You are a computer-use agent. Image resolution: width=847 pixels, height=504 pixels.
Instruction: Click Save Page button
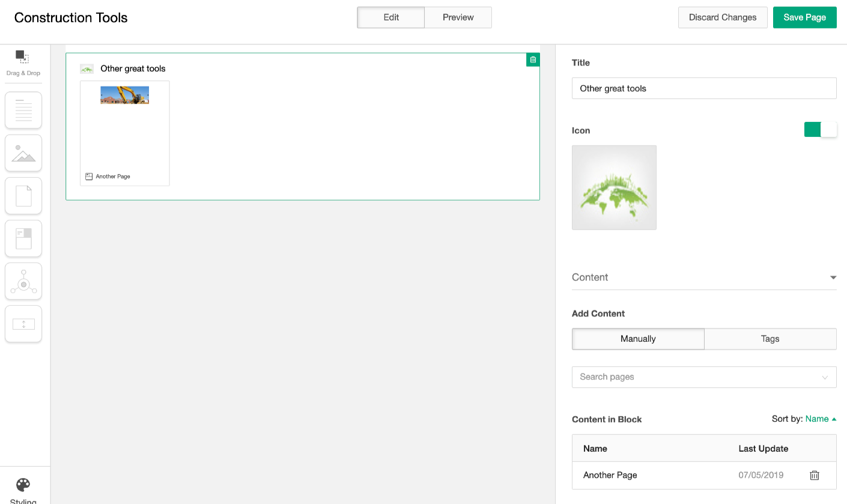[805, 17]
